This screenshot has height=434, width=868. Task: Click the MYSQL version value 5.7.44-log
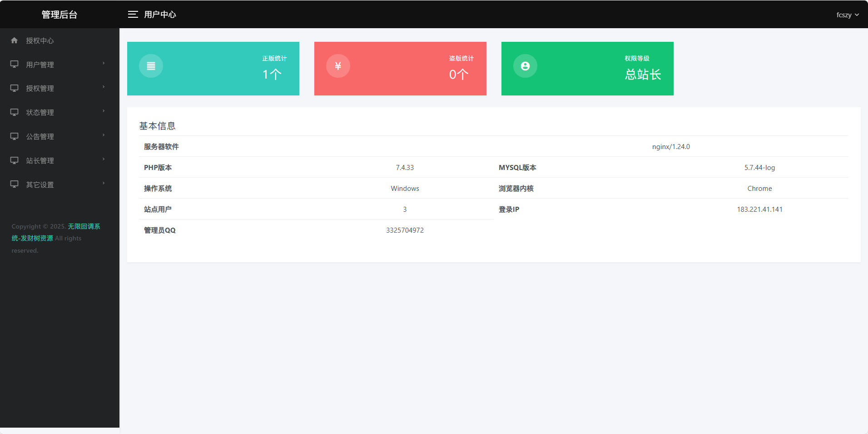759,168
